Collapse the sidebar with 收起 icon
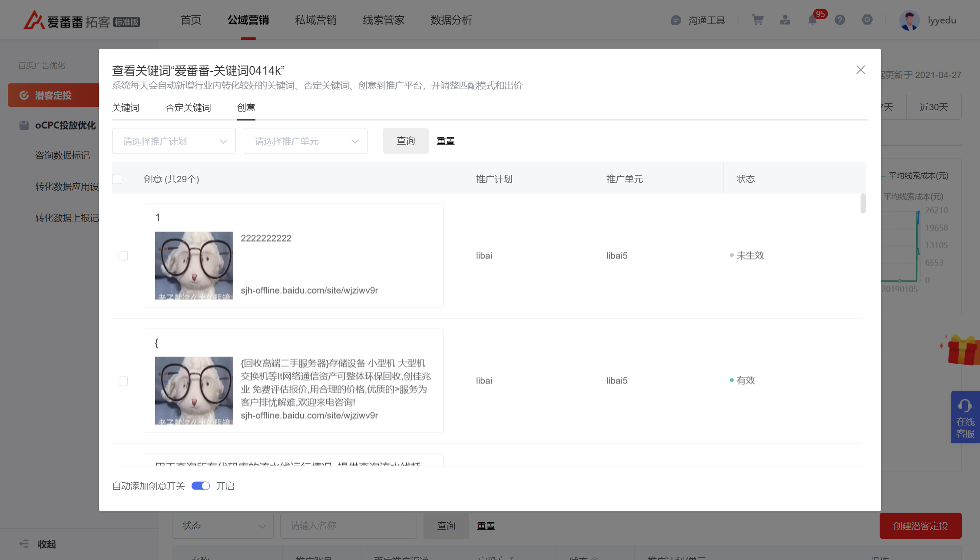Viewport: 980px width, 560px height. coord(24,544)
